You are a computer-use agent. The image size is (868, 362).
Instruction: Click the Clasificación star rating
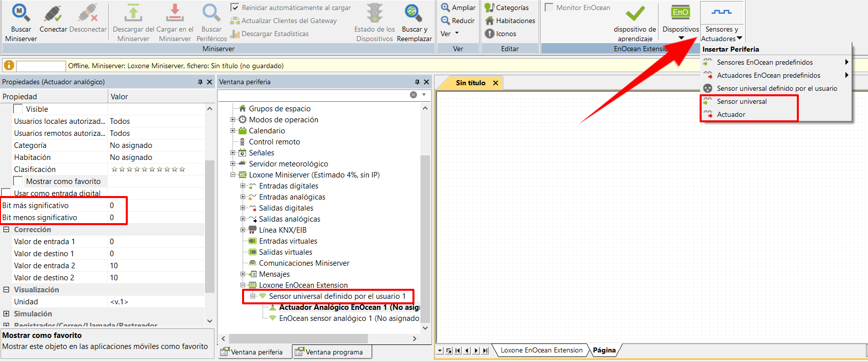coord(148,169)
